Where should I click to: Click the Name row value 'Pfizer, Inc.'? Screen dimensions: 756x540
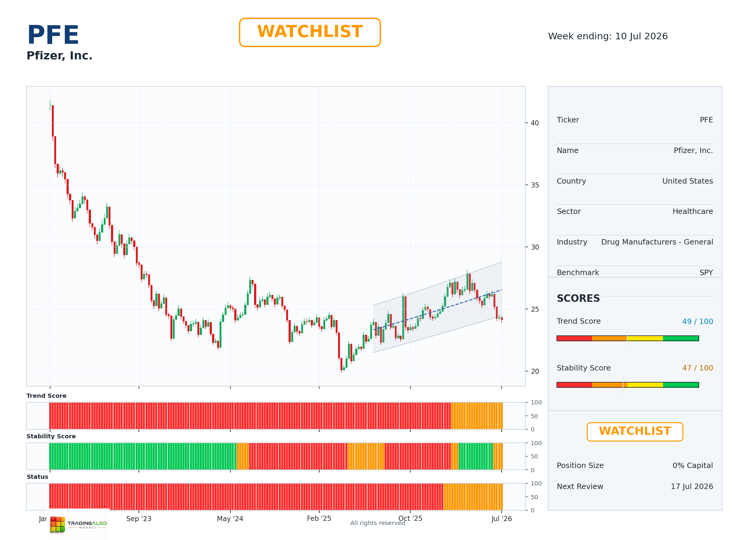tap(693, 151)
